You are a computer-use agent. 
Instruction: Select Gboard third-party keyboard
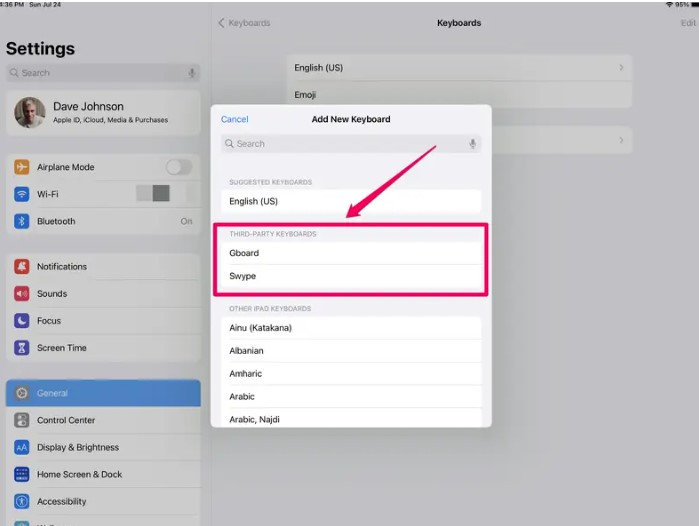(x=351, y=253)
